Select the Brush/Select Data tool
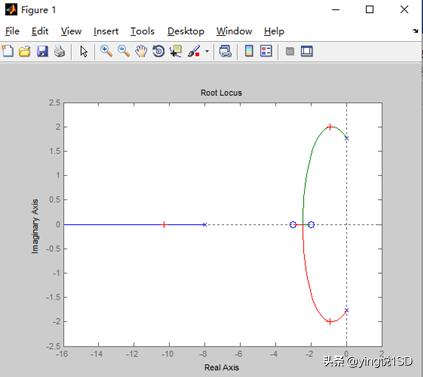The height and width of the screenshot is (377, 423). coord(194,51)
